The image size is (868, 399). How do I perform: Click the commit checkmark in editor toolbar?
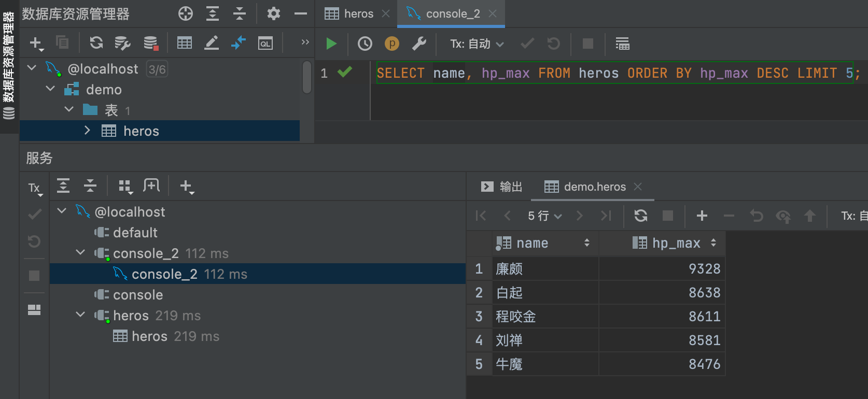pos(527,44)
